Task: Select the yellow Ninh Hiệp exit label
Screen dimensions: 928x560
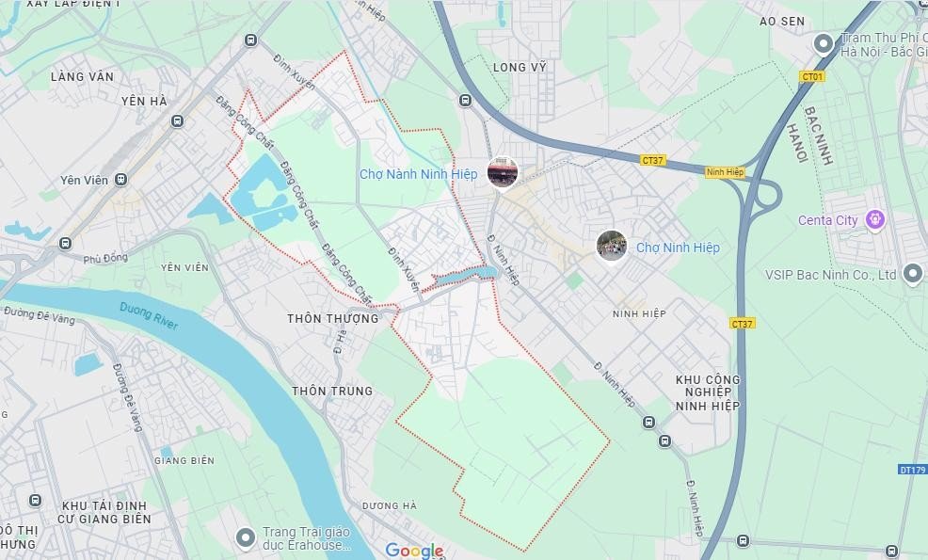Action: pos(725,172)
